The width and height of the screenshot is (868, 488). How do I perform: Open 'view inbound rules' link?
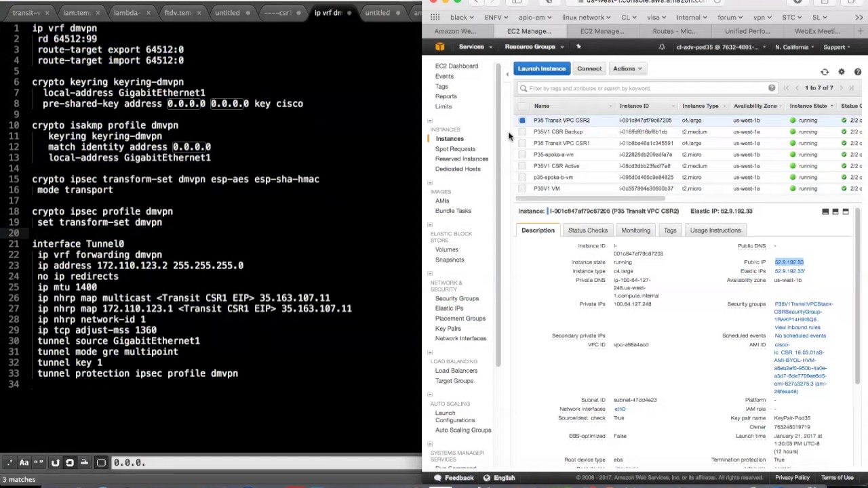[797, 327]
